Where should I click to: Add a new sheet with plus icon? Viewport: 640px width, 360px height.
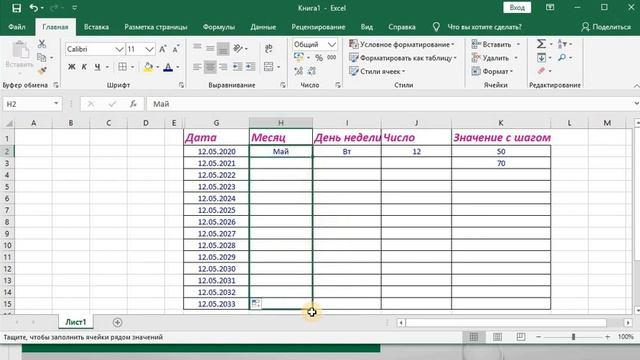pos(117,322)
